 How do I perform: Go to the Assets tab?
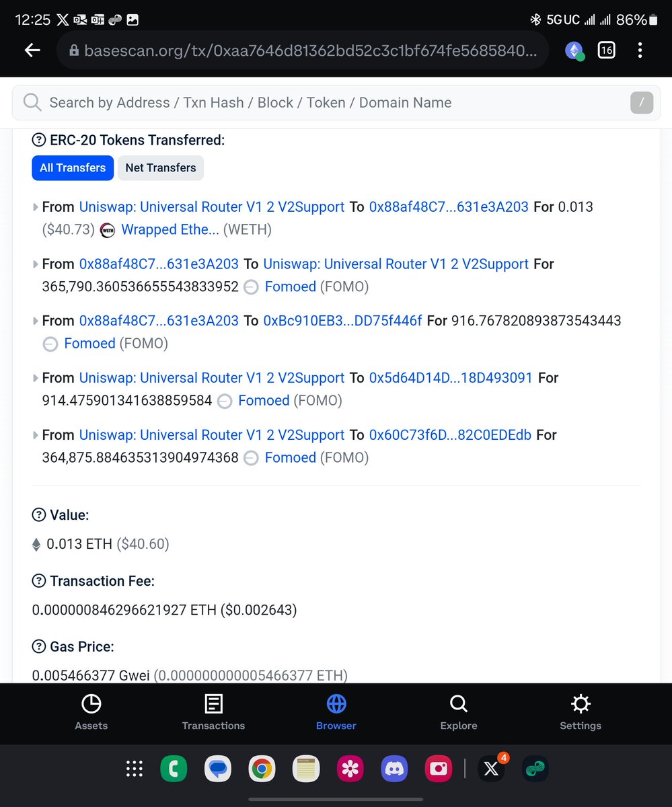pyautogui.click(x=91, y=713)
